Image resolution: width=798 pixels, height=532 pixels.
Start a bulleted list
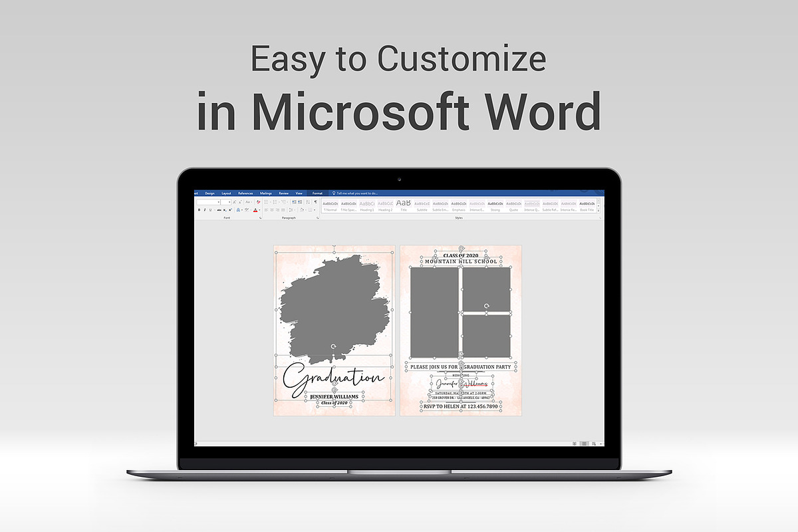pyautogui.click(x=267, y=202)
